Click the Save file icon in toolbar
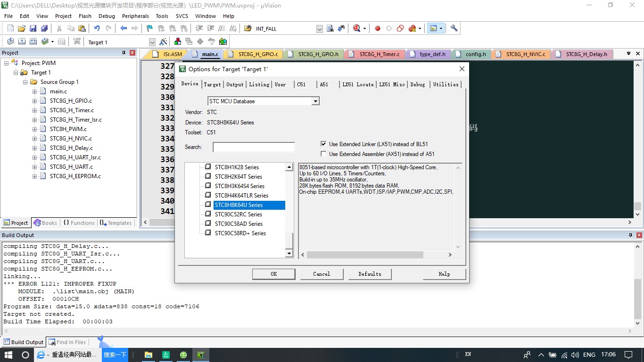This screenshot has width=644, height=362. 33,28
